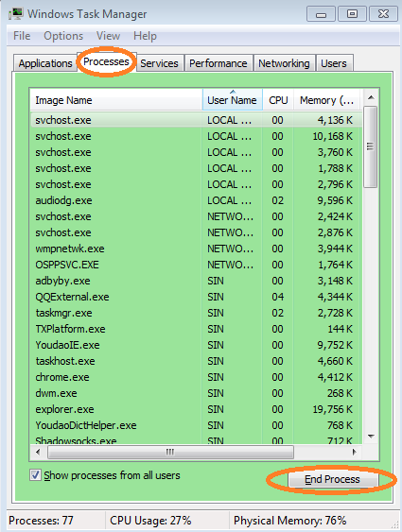Screen dimensions: 402x532
Task: Select the OSPPSVC.EXE process
Action: (196, 265)
